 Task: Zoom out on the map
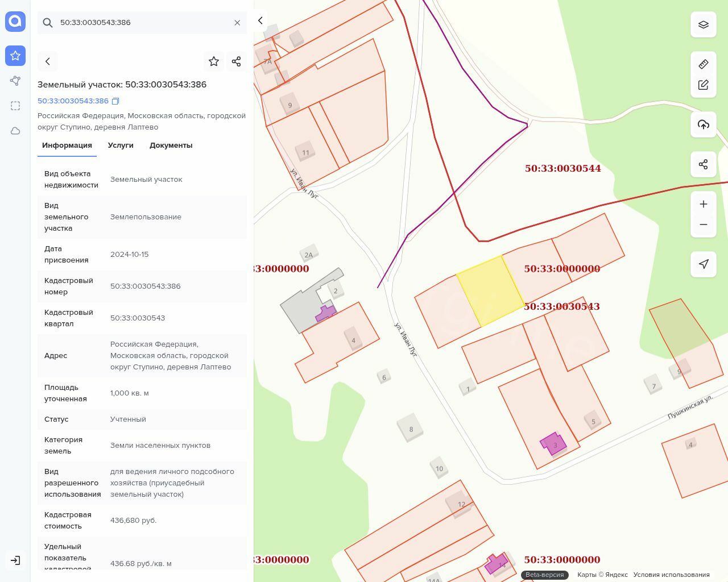click(x=703, y=225)
